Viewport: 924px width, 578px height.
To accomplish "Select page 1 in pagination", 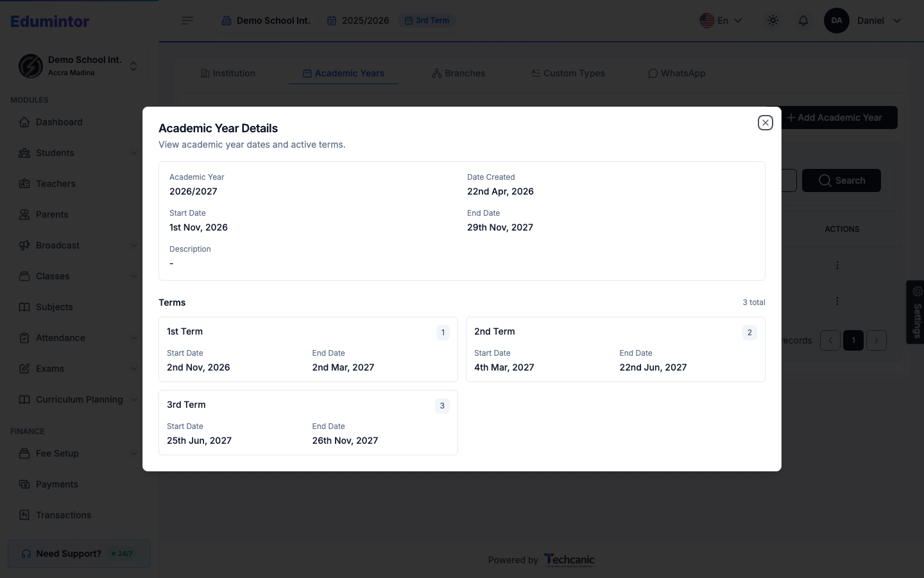I will pyautogui.click(x=853, y=340).
